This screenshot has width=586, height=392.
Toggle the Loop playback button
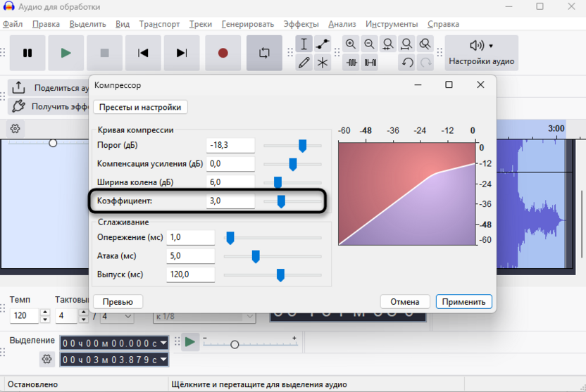[264, 53]
